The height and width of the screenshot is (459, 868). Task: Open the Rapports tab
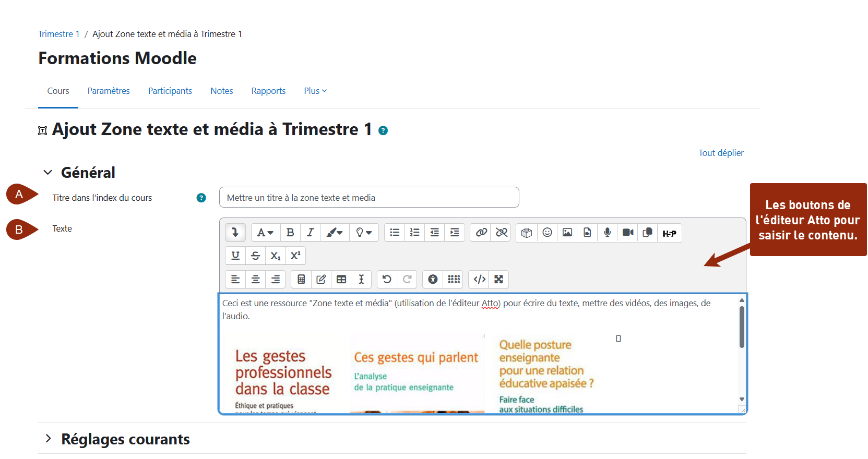tap(268, 91)
